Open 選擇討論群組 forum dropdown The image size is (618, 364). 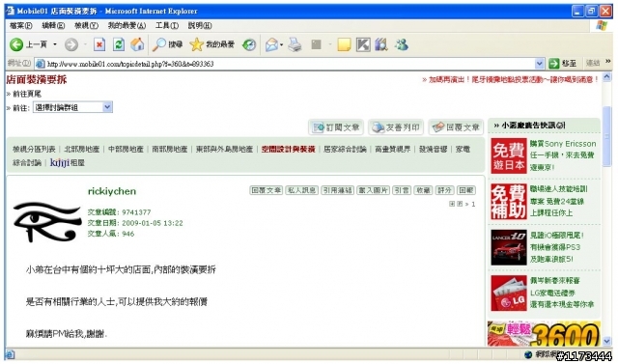tap(72, 107)
